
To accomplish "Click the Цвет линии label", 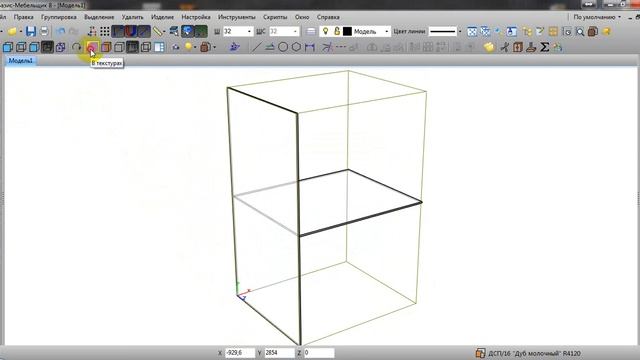I will coord(409,31).
